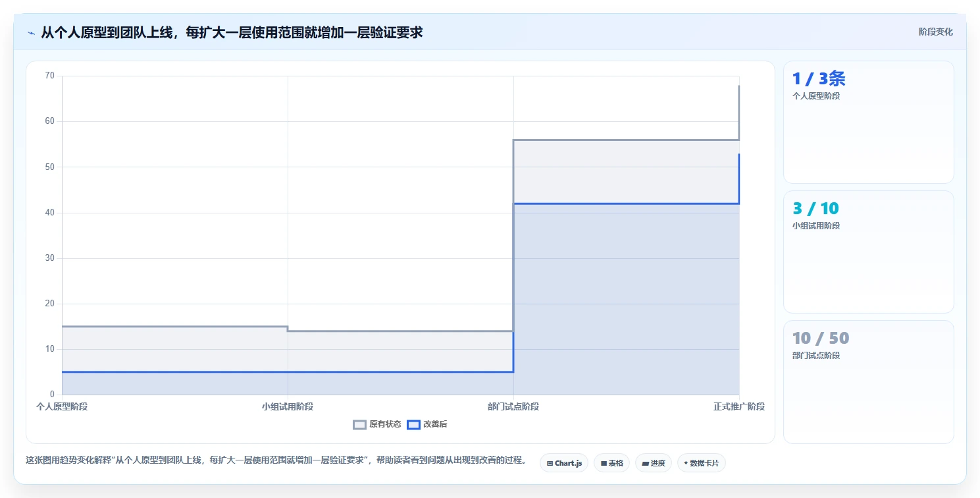
Task: Toggle the 原有状态 legend swatch
Action: point(359,424)
